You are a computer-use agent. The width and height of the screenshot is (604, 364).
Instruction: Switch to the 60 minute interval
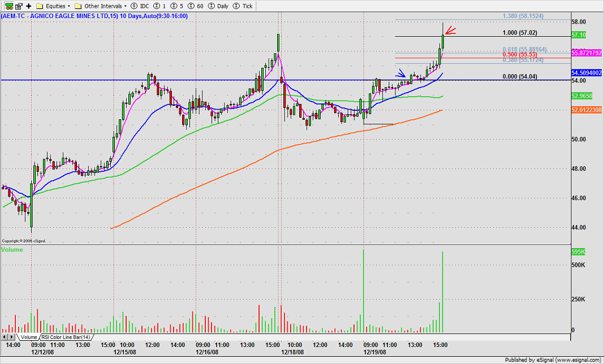click(x=195, y=6)
